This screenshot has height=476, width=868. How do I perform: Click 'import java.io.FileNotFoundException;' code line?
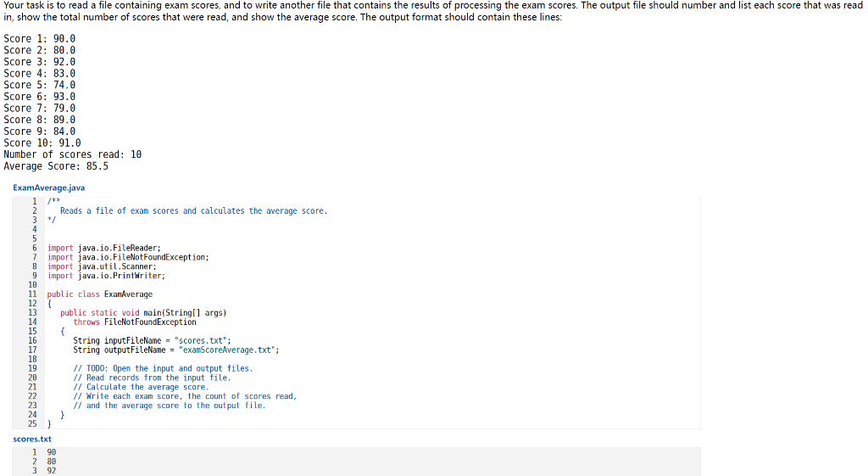point(128,257)
